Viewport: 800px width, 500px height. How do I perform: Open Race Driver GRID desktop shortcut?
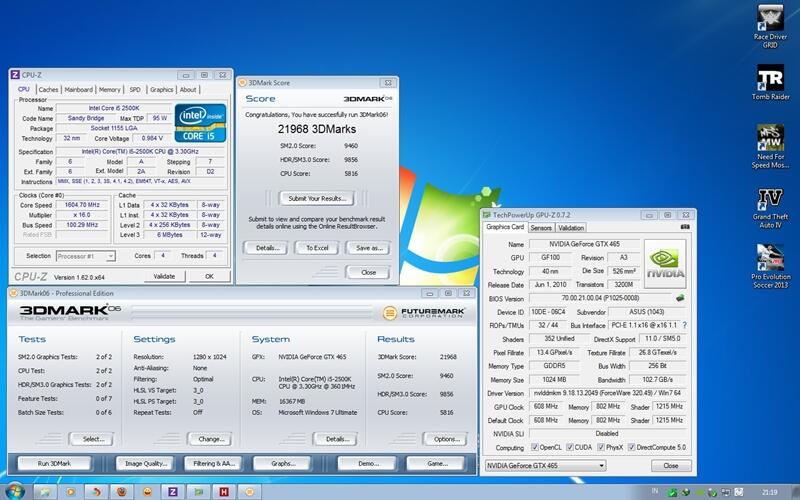[770, 26]
